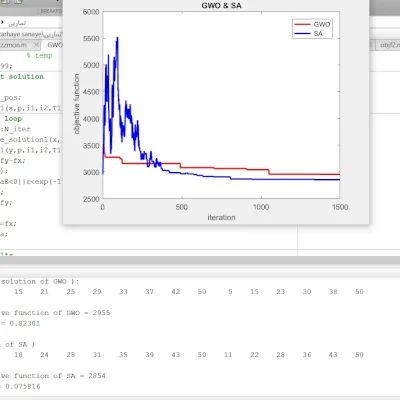Image resolution: width=400 pixels, height=400 pixels.
Task: Click the current folder address path field
Action: (x=31, y=34)
